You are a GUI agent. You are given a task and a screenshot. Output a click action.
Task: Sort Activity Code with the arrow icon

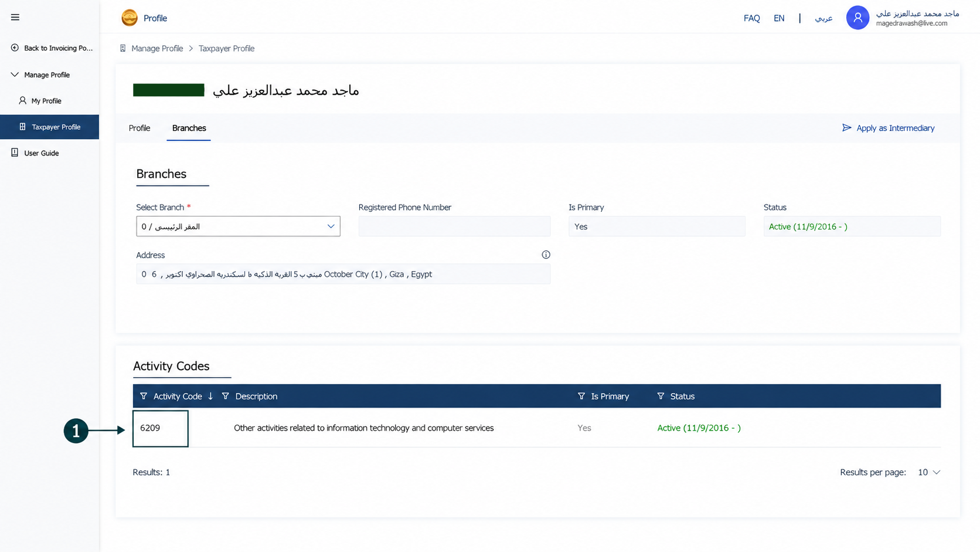[210, 396]
